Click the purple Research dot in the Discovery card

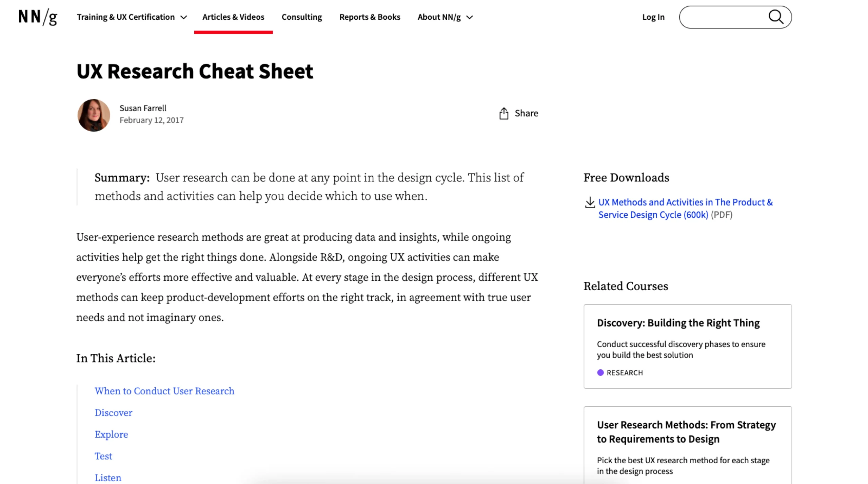(600, 372)
